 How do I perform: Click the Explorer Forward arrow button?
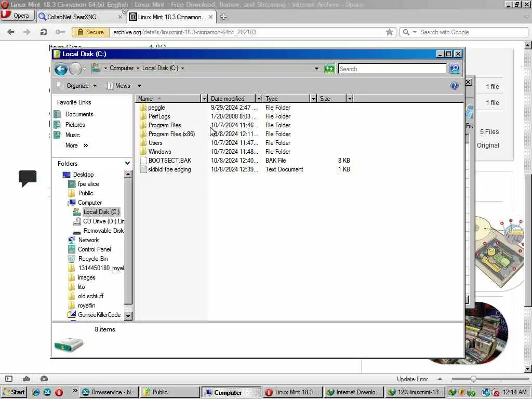click(x=75, y=69)
